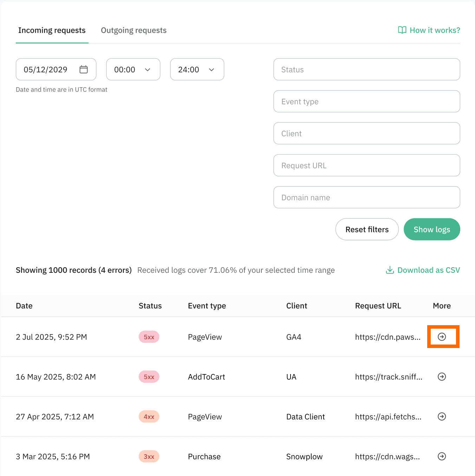Open the calendar date picker icon
475x476 pixels.
(83, 69)
